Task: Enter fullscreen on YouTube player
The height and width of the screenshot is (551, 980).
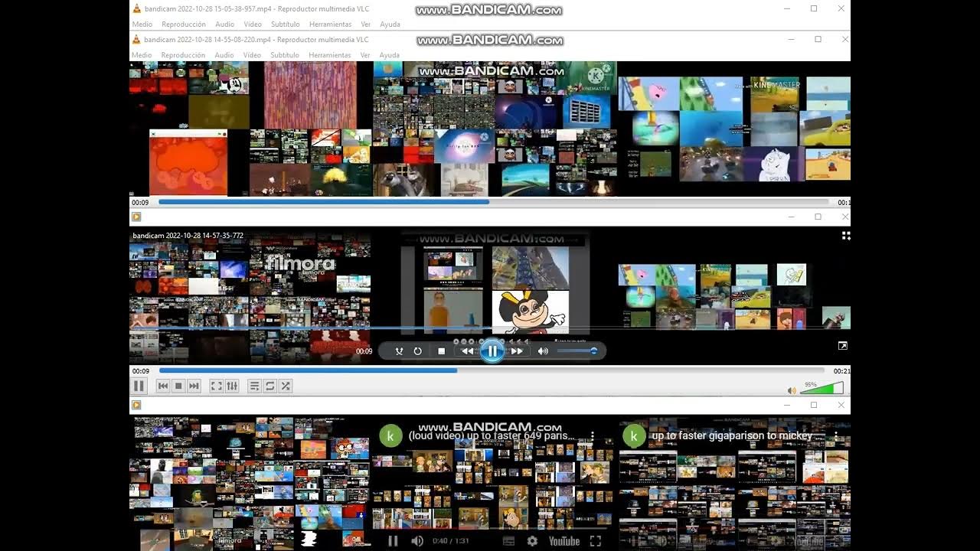Action: click(x=596, y=541)
